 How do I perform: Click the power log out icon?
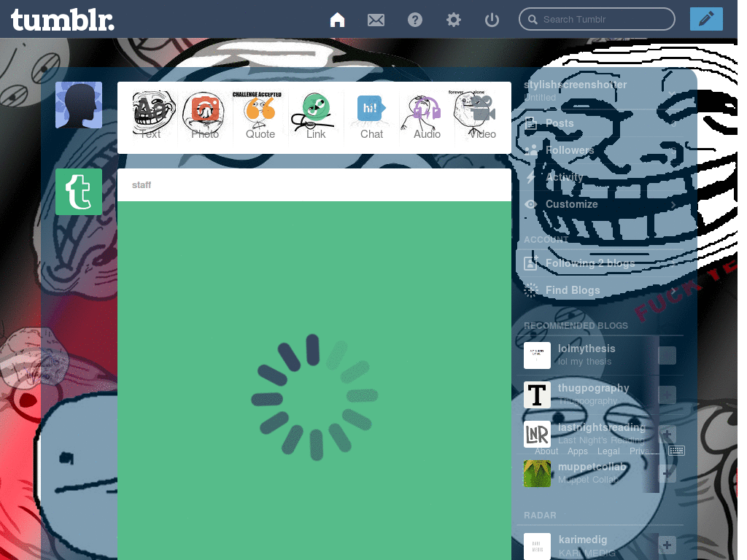pyautogui.click(x=492, y=20)
